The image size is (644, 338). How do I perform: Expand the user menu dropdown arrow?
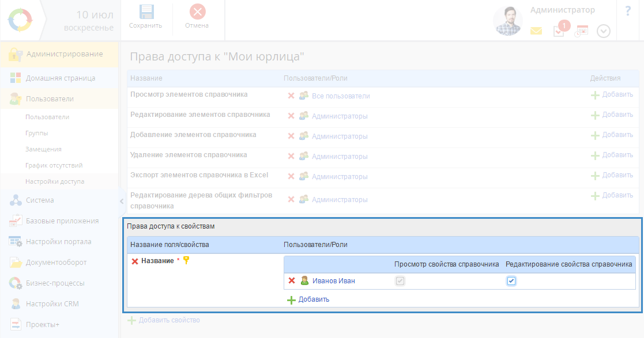pos(603,31)
